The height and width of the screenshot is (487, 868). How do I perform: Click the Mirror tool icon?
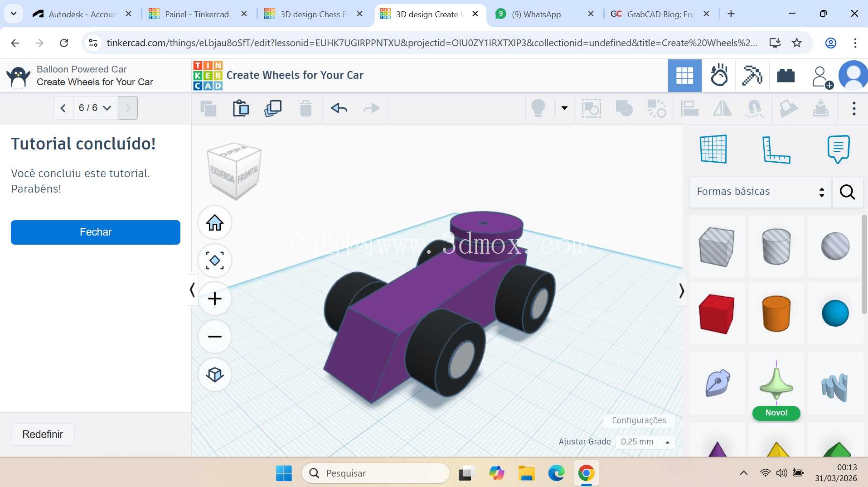click(722, 109)
